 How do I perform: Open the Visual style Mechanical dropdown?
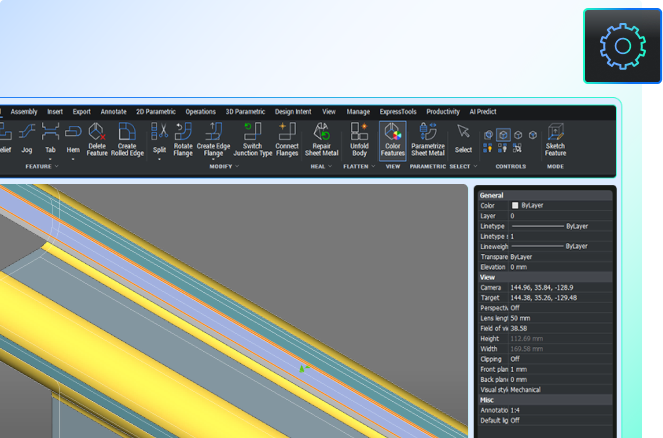(x=560, y=389)
